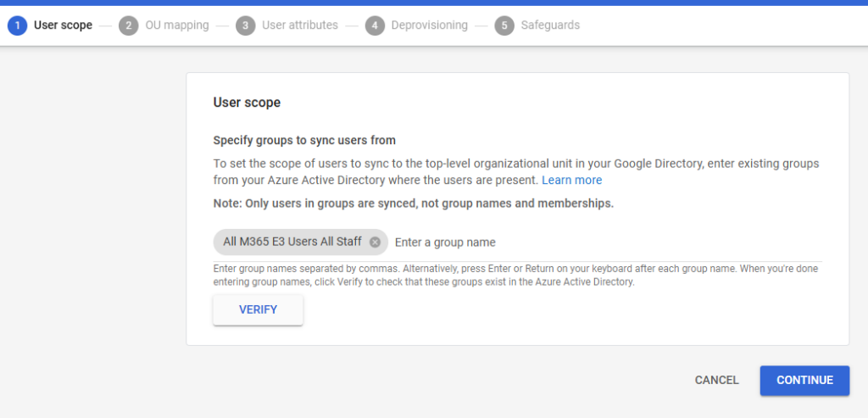
Task: Click the step 1 number circle
Action: (17, 25)
